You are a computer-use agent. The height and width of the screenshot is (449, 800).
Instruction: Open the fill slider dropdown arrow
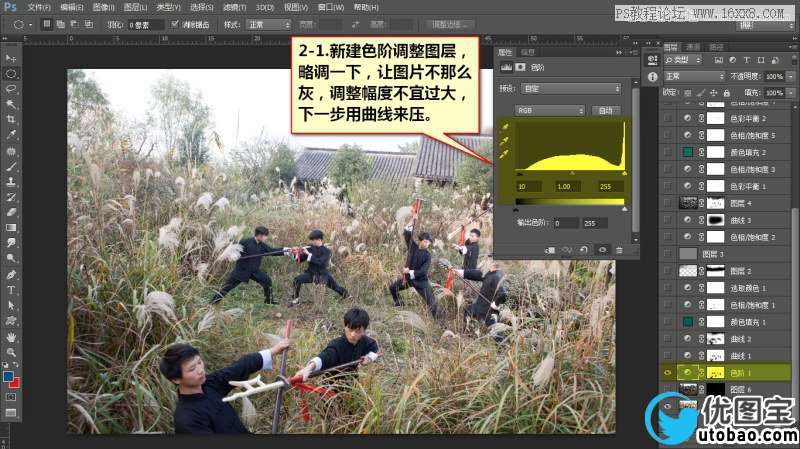click(791, 93)
